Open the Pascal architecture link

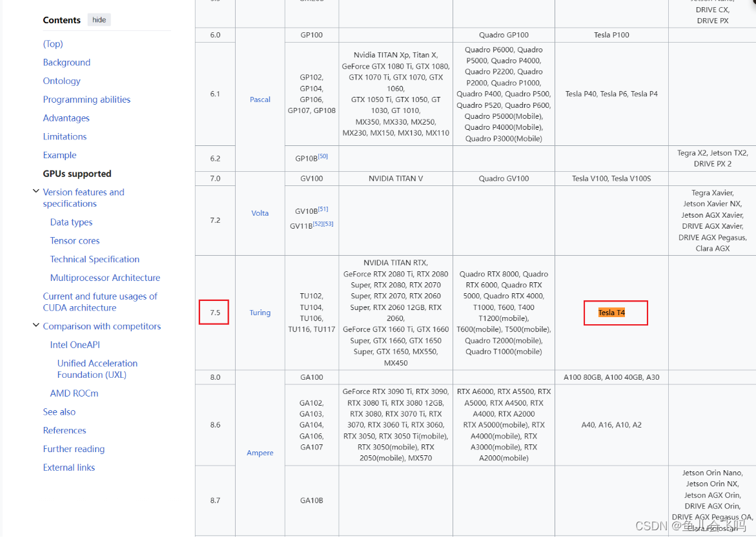tap(260, 99)
